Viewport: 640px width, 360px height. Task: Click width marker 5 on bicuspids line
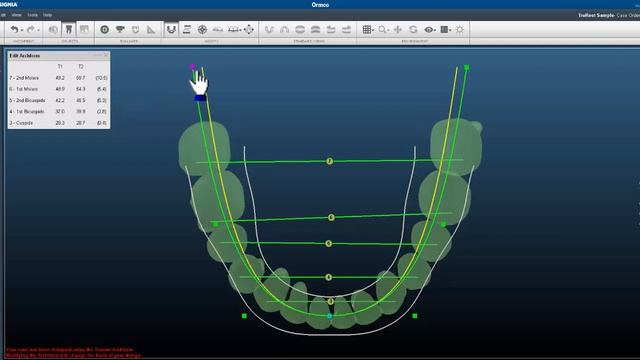(x=329, y=244)
